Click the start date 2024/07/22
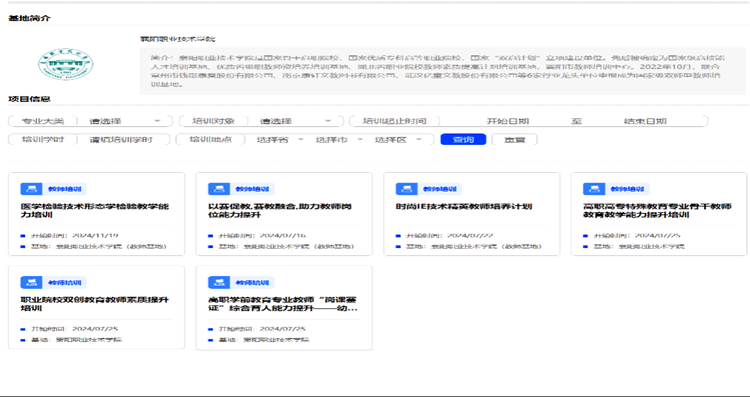 (x=470, y=235)
